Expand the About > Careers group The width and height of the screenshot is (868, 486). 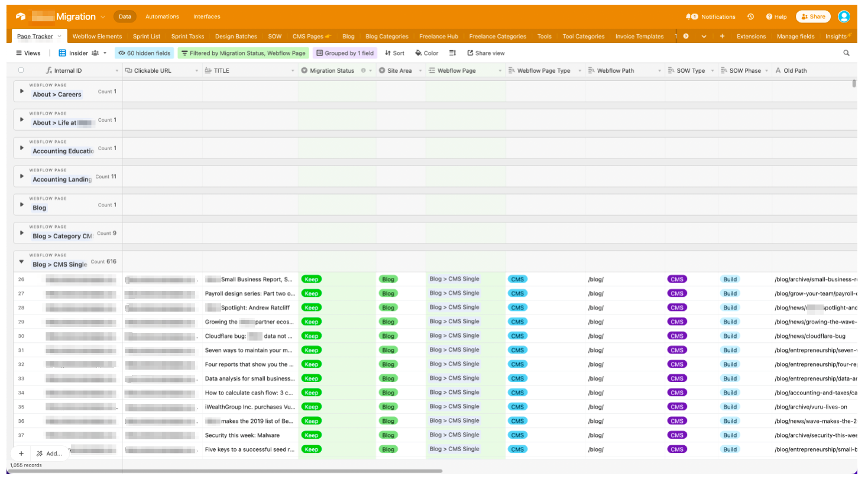(x=22, y=91)
